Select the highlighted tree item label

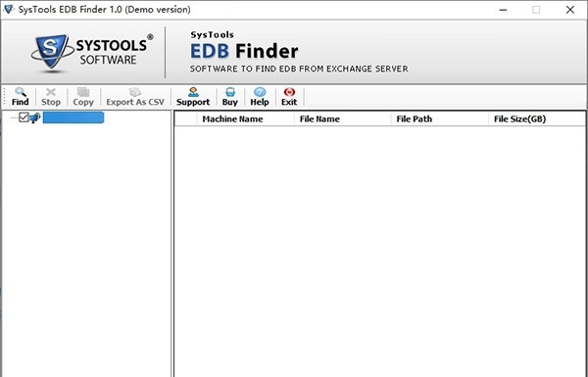(73, 118)
